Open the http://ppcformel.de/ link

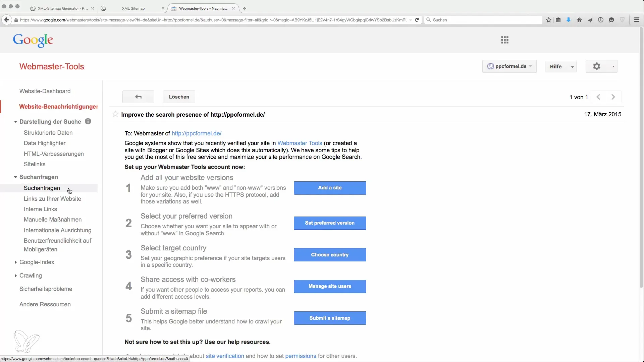click(197, 133)
